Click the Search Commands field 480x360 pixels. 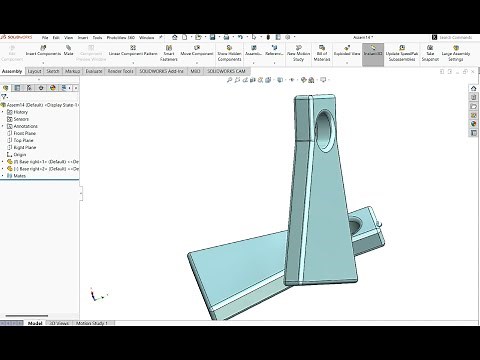(455, 38)
